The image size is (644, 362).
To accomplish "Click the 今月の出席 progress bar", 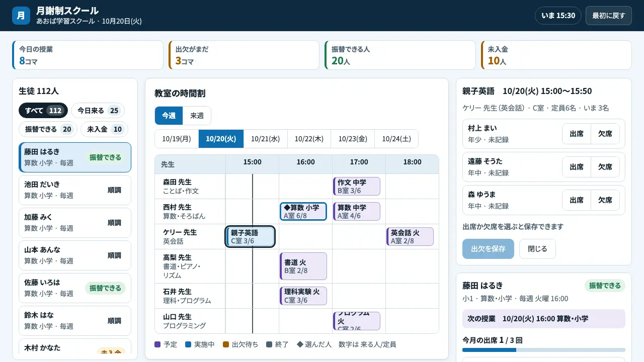I will tap(544, 350).
